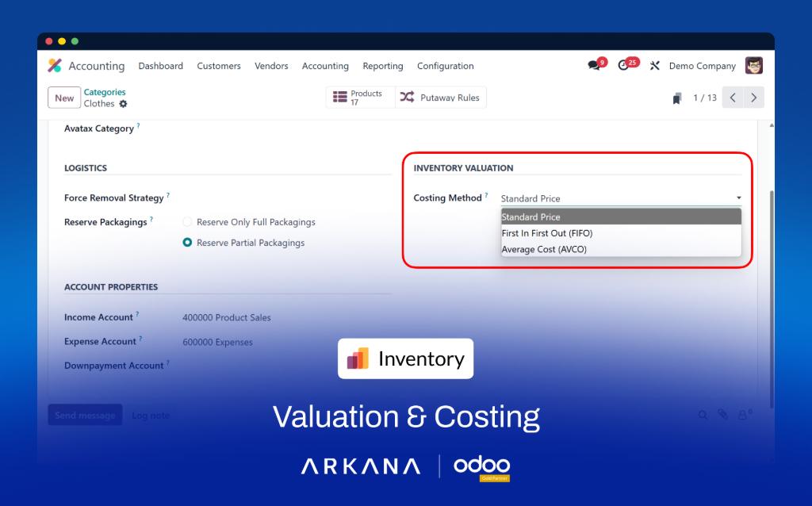Click the Downpayment Account help icon
This screenshot has height=506, width=812.
[168, 362]
